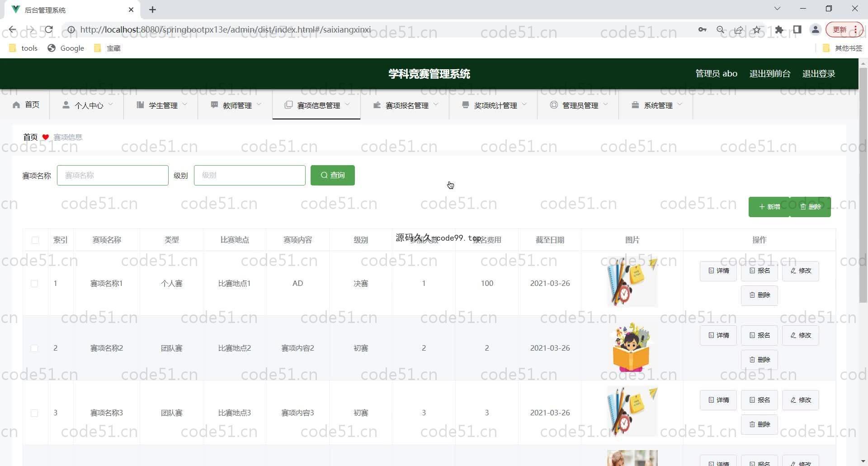This screenshot has width=868, height=466.
Task: Expand the 学生管理 dropdown menu
Action: point(161,105)
